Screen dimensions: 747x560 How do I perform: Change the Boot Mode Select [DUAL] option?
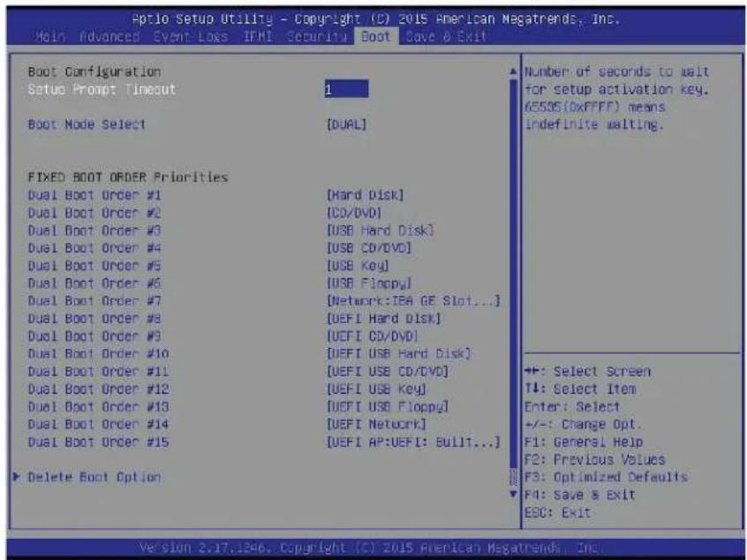click(346, 125)
